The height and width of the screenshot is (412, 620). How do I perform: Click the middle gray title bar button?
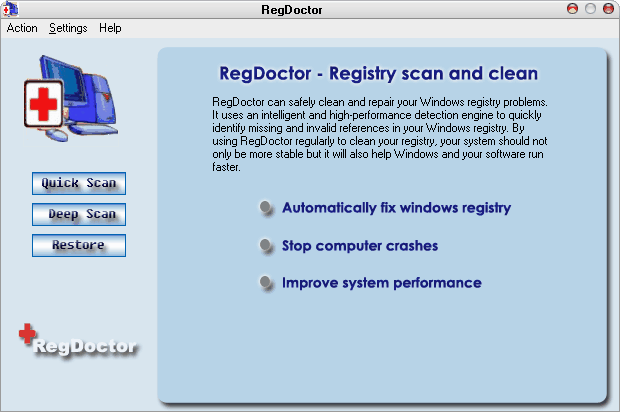tap(590, 8)
